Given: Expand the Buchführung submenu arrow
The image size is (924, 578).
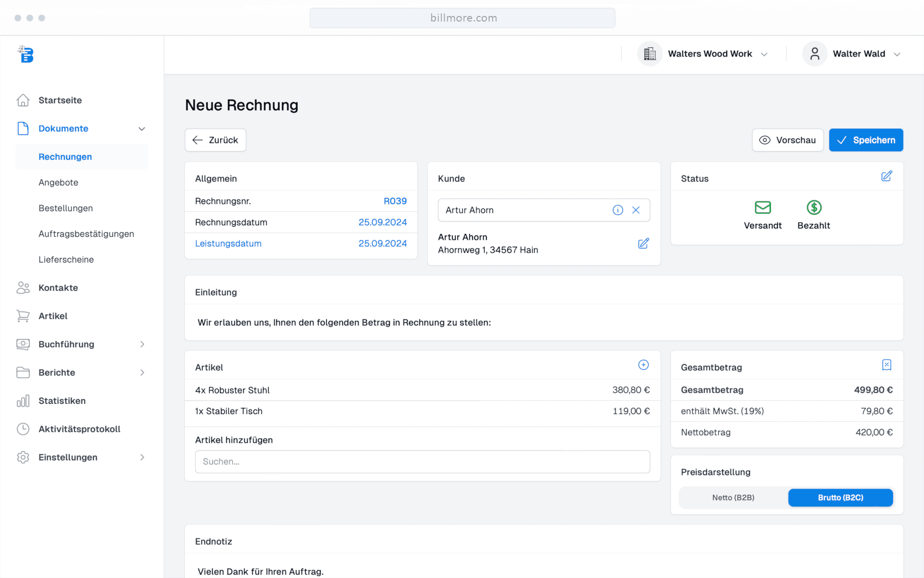Looking at the screenshot, I should 142,344.
